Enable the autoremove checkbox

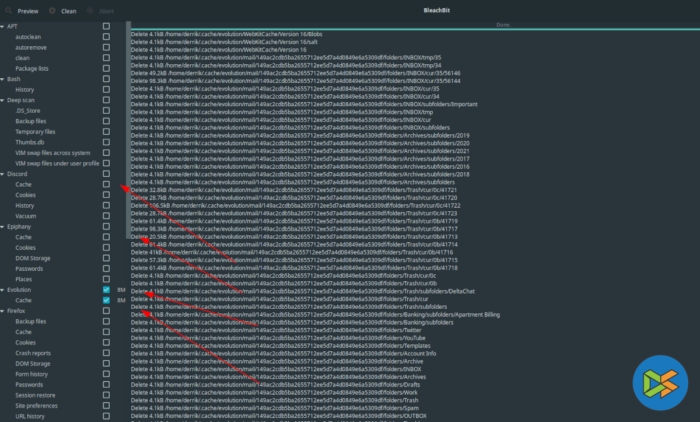click(106, 47)
